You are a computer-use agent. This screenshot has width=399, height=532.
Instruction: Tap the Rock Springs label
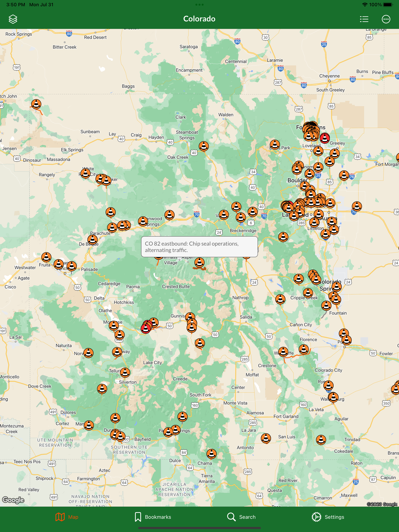pos(19,34)
